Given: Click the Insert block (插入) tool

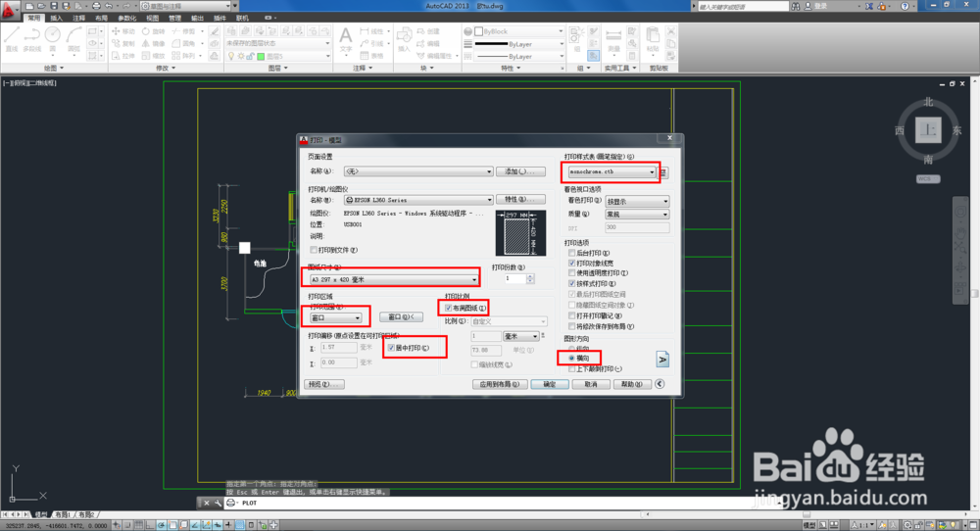Looking at the screenshot, I should pyautogui.click(x=404, y=39).
